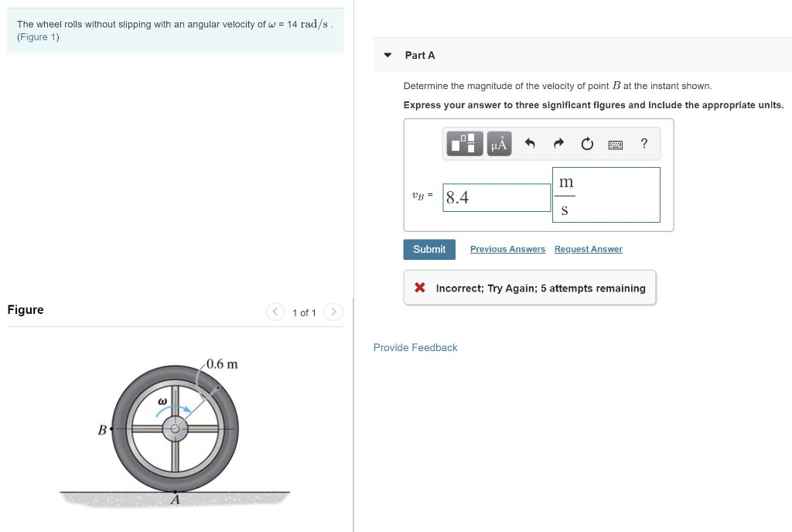Redo the answer edit
The height and width of the screenshot is (532, 792).
coord(558,144)
